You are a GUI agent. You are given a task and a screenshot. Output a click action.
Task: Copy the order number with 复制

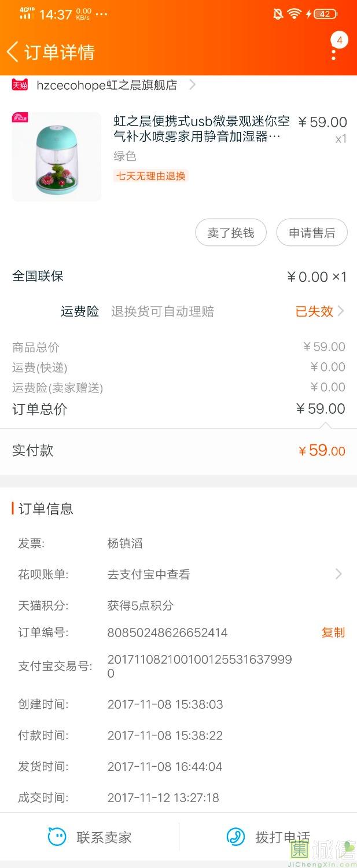[x=333, y=632]
